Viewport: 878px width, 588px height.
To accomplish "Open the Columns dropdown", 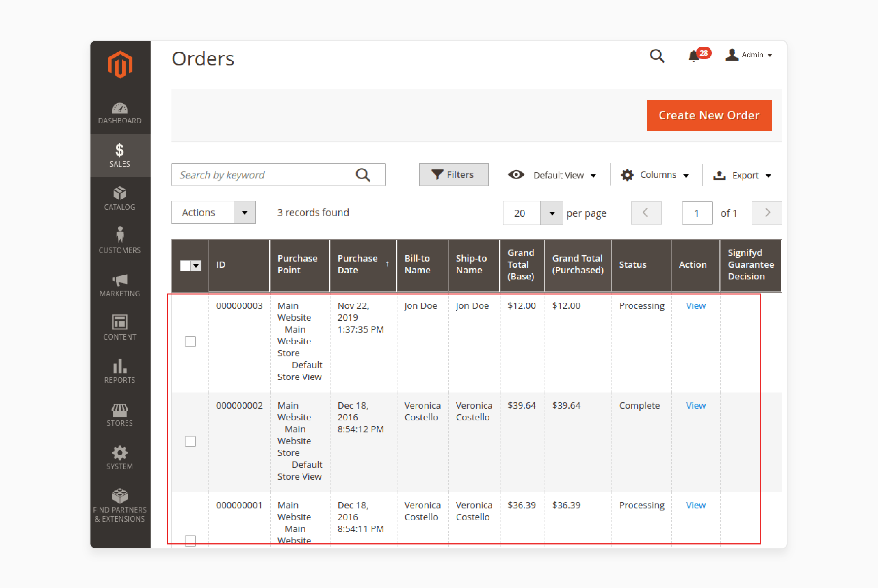I will [655, 175].
